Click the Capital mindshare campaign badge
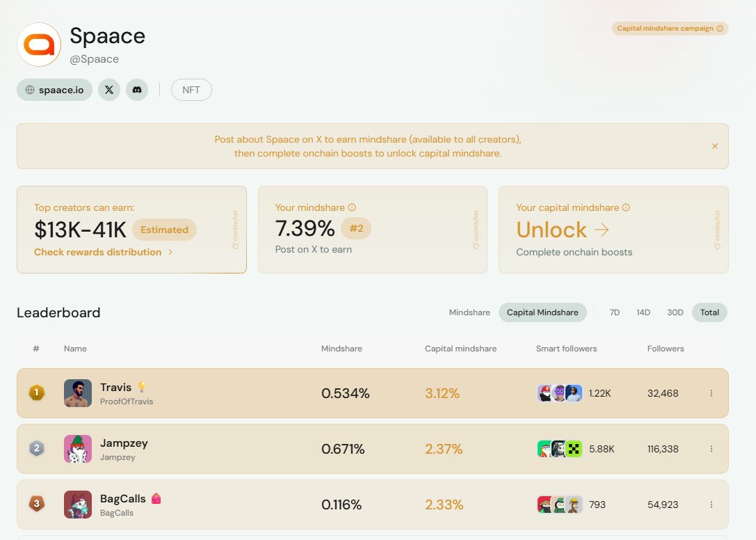The image size is (756, 540). 670,29
